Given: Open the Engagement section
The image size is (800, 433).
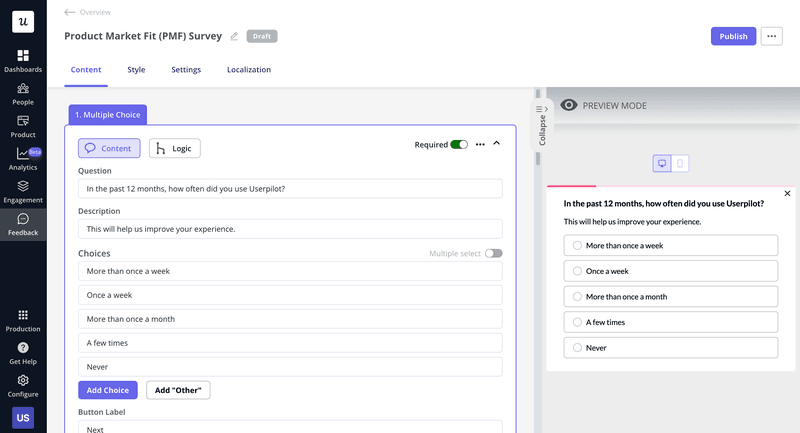Looking at the screenshot, I should (x=23, y=192).
